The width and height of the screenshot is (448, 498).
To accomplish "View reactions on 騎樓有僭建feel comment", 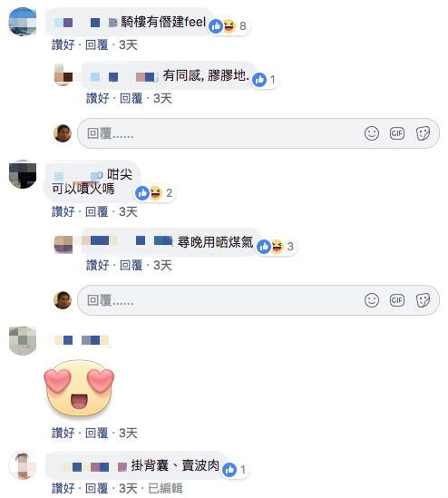I will pos(228,26).
